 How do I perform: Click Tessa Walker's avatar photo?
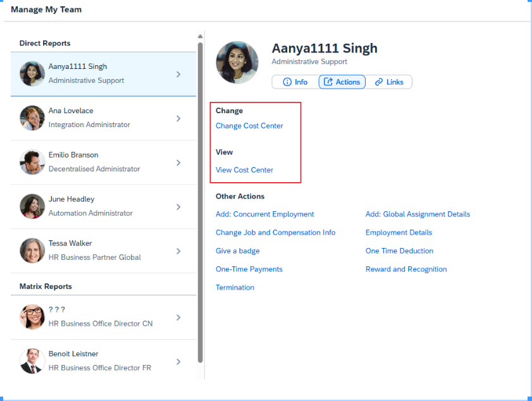point(32,250)
